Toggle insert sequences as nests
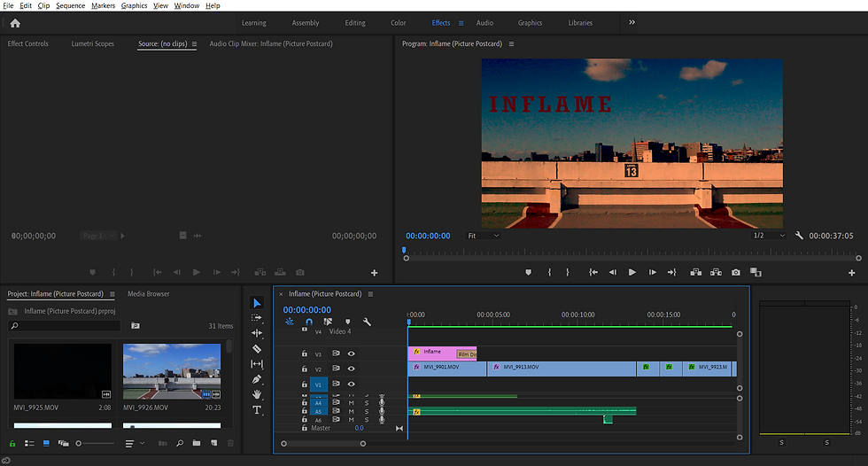 290,322
